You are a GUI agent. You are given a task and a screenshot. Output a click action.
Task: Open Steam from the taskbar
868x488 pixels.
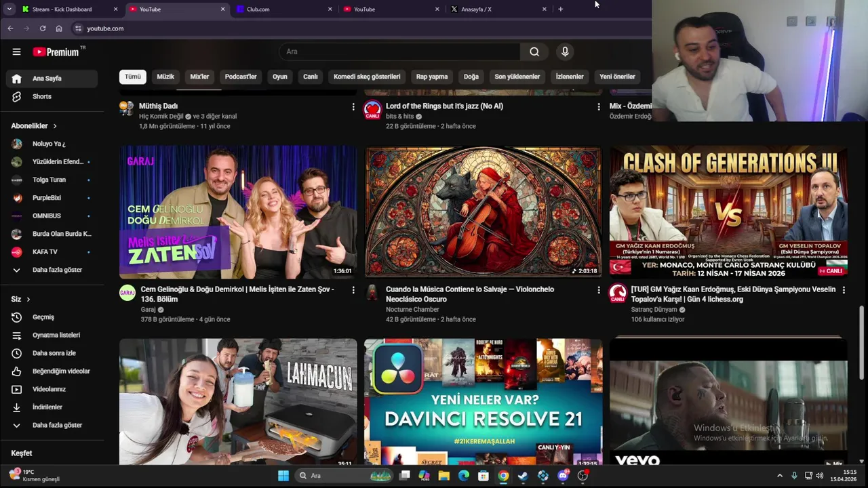pos(523,476)
